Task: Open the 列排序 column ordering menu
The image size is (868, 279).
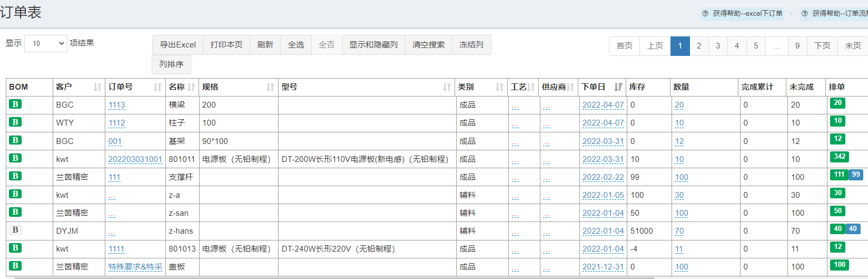Action: pyautogui.click(x=171, y=64)
